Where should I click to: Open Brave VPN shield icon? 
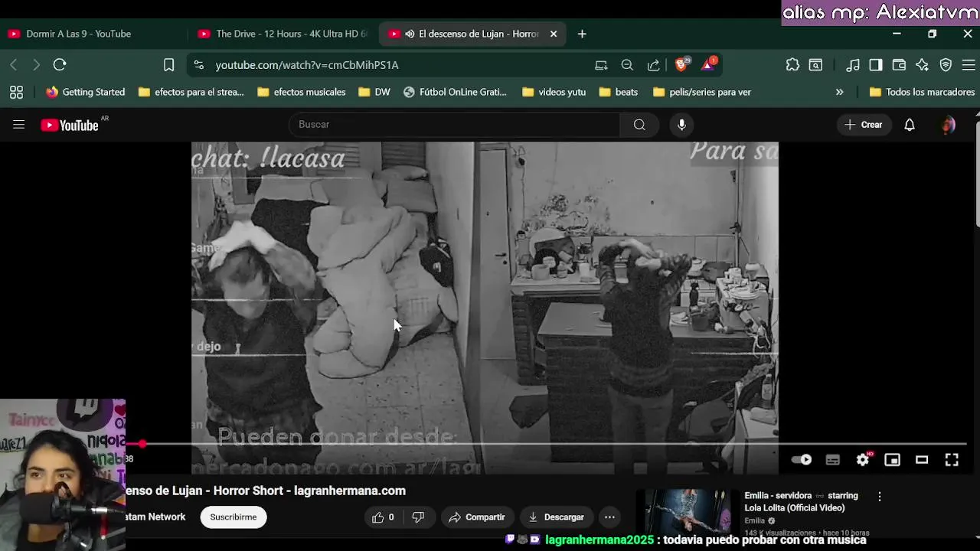[946, 65]
